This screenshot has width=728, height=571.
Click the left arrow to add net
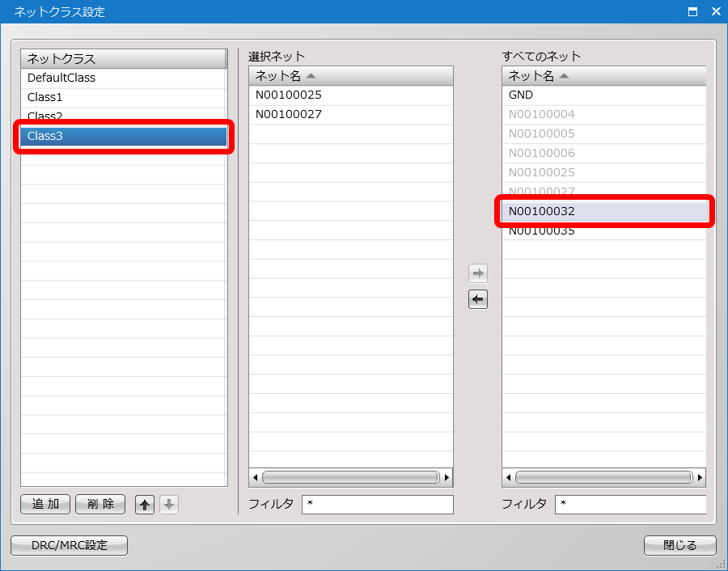(478, 300)
